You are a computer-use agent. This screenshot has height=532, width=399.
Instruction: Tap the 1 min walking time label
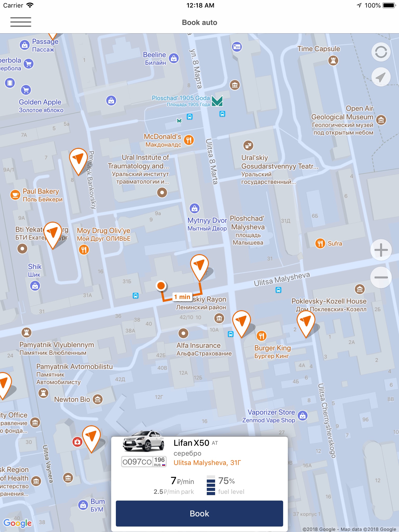[182, 297]
